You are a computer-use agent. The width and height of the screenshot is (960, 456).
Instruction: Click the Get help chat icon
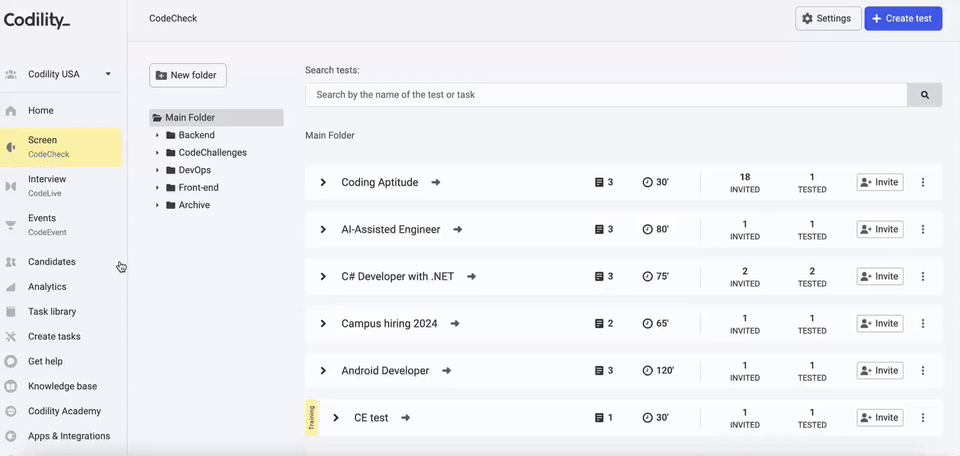[10, 362]
